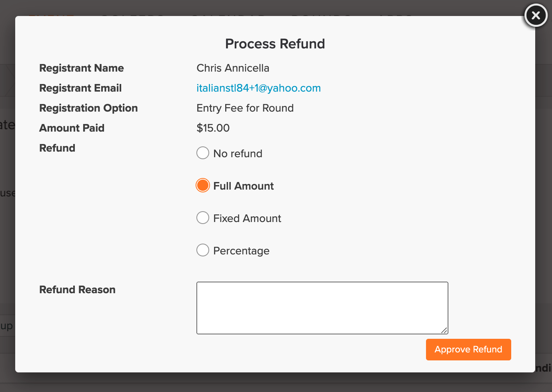This screenshot has height=392, width=552.
Task: Choose the Percentage radio option
Action: click(x=203, y=250)
